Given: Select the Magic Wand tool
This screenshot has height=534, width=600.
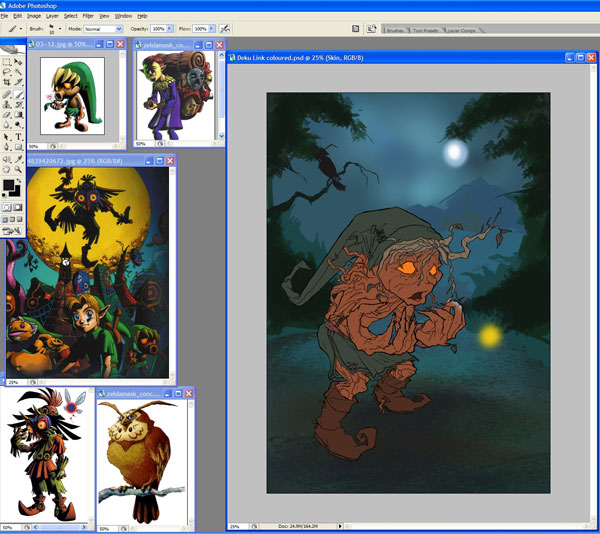Looking at the screenshot, I should click(x=18, y=72).
